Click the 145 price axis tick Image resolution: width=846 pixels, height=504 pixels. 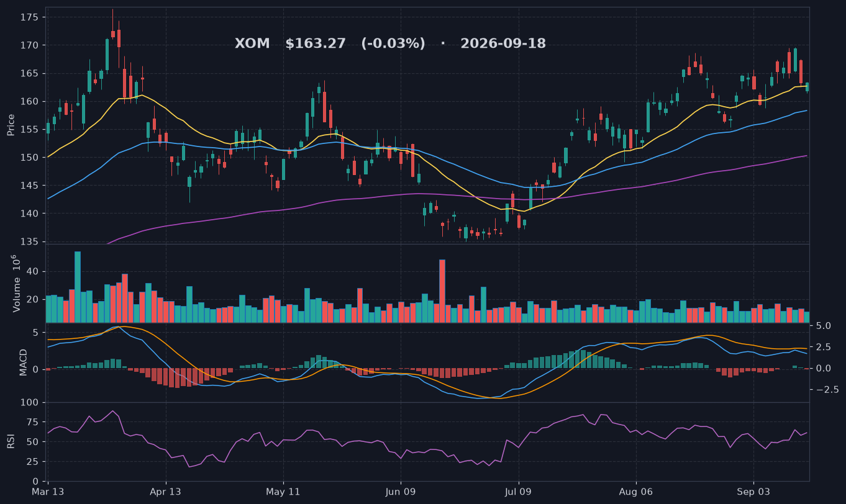tap(29, 186)
